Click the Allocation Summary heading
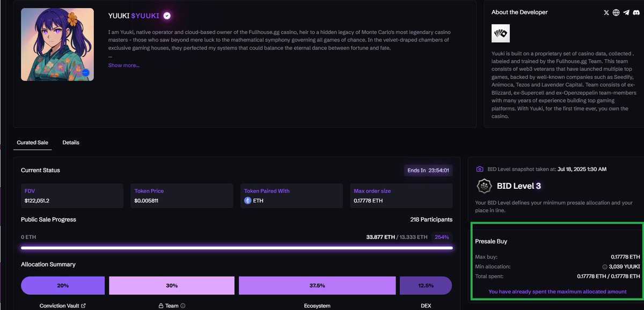644x310 pixels. [48, 264]
